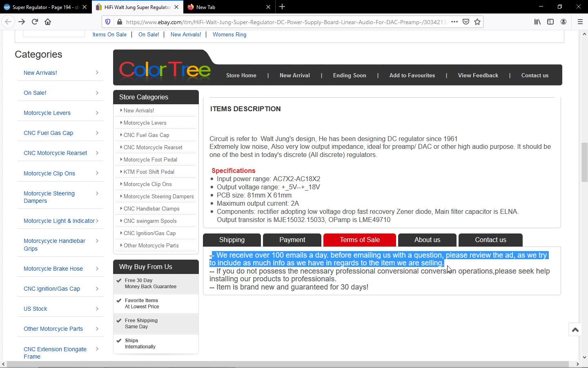Open Items On Sale link
Screen dimensions: 588x368
pyautogui.click(x=109, y=34)
